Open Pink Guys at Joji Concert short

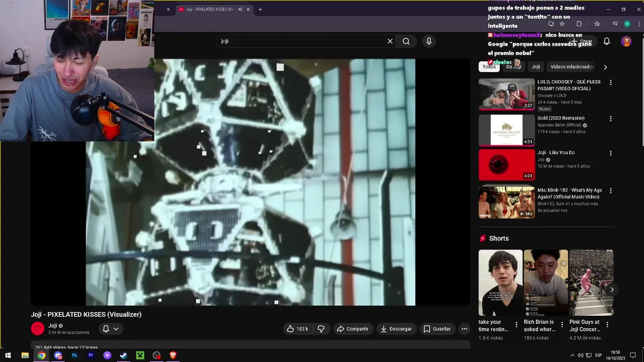(x=591, y=283)
